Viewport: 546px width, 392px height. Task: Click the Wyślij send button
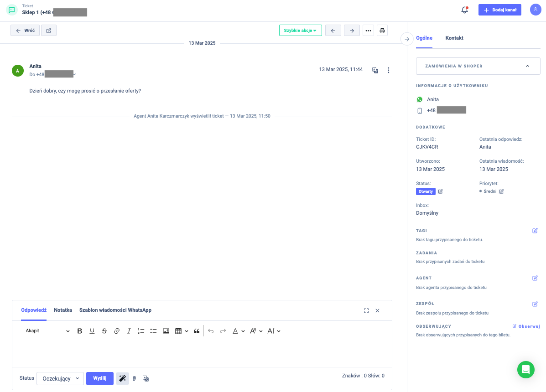[x=99, y=378]
